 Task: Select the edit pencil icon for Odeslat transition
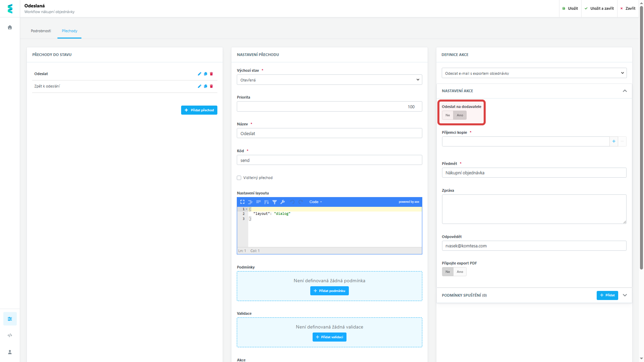coord(200,74)
